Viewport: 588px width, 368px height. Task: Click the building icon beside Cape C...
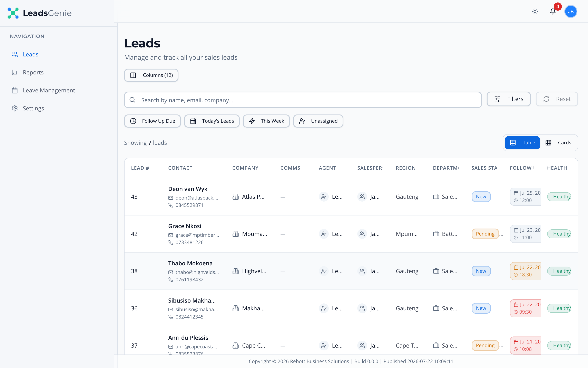[x=235, y=346]
